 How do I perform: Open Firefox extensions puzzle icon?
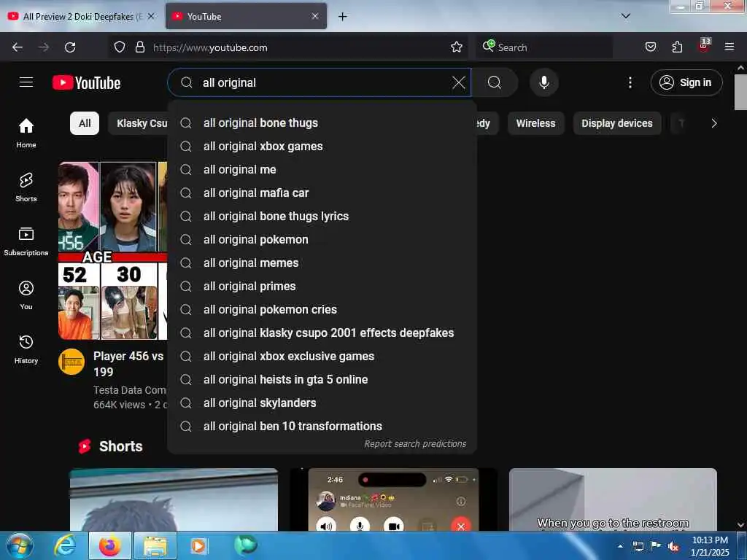click(677, 47)
